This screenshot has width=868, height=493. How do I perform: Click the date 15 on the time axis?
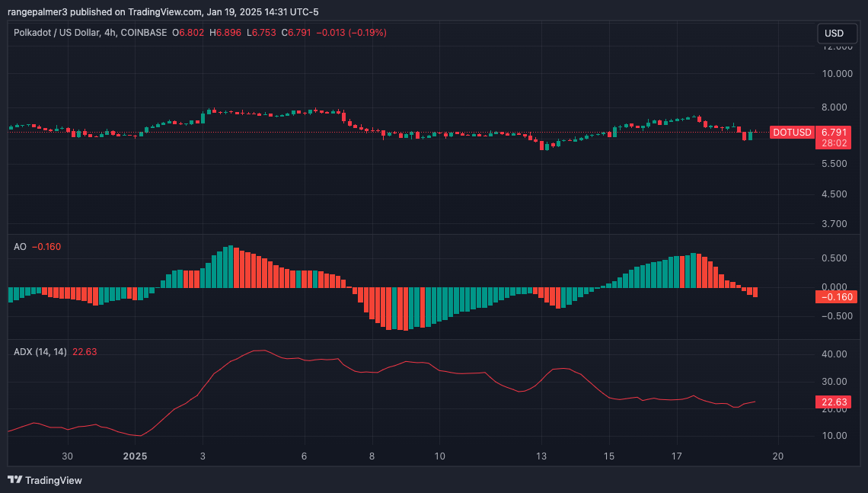(x=609, y=456)
